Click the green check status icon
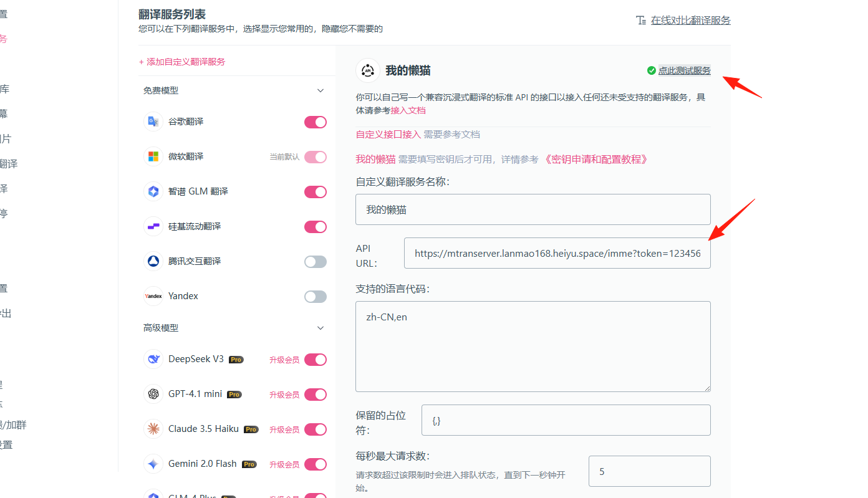The height and width of the screenshot is (498, 868). [652, 70]
